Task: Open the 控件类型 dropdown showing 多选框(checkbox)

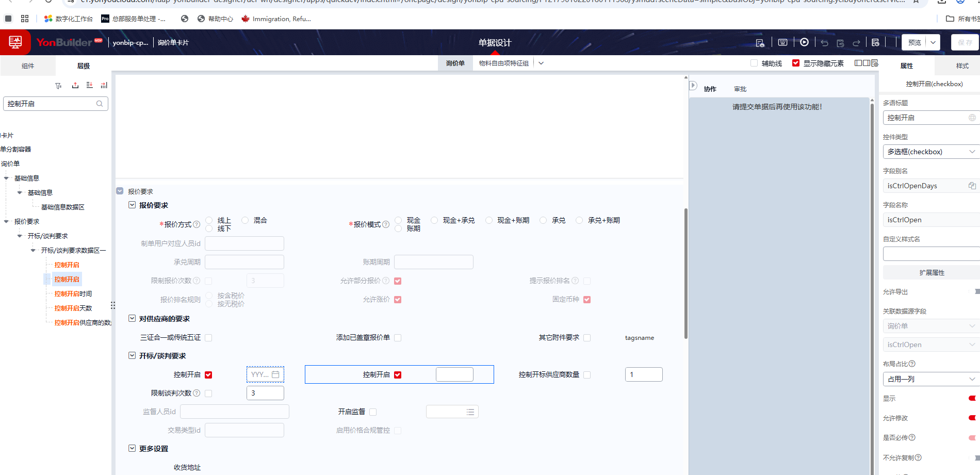Action: click(x=931, y=152)
